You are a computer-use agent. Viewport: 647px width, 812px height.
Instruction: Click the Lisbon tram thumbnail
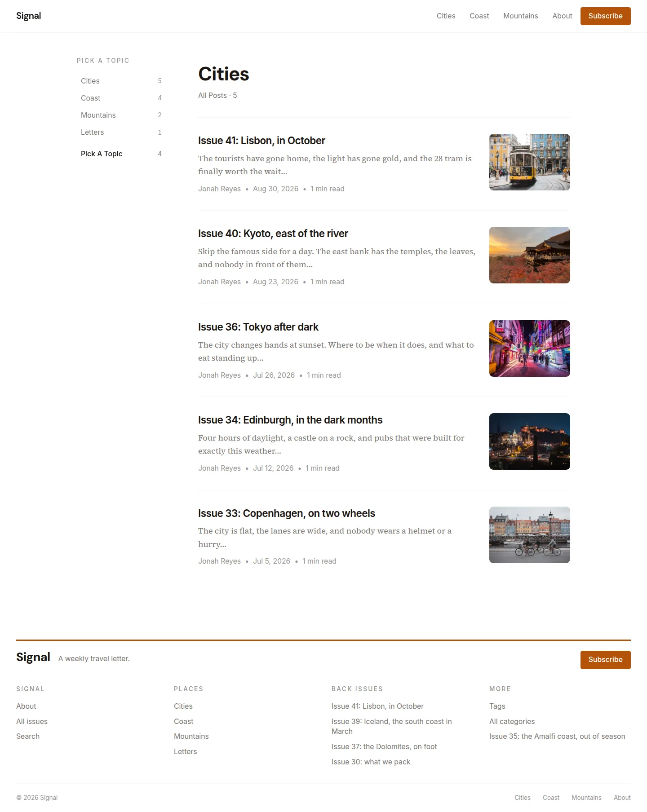coord(529,162)
